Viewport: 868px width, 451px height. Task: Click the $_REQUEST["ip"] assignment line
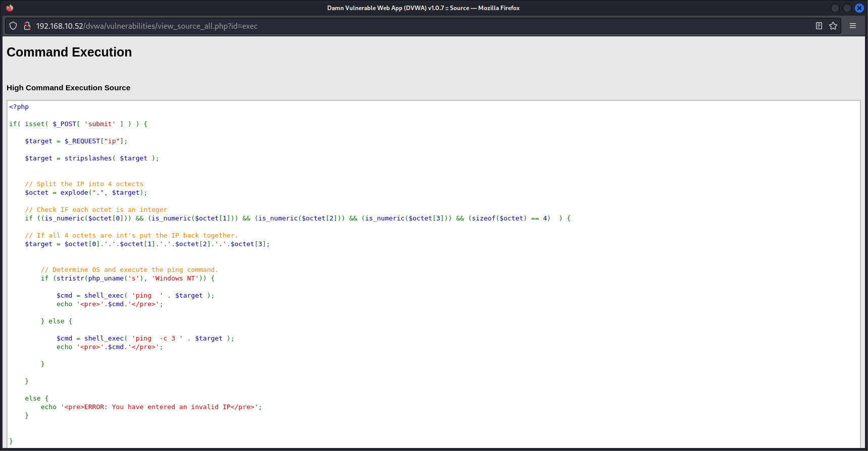point(76,141)
